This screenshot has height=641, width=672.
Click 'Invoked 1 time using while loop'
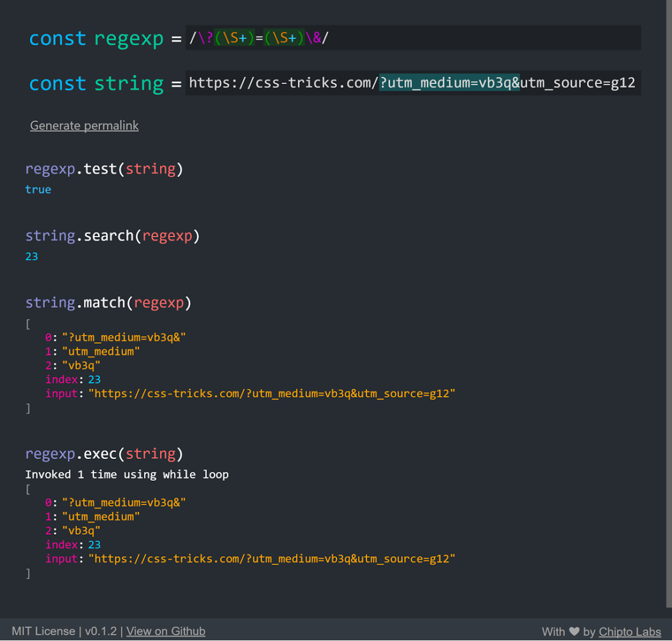127,474
